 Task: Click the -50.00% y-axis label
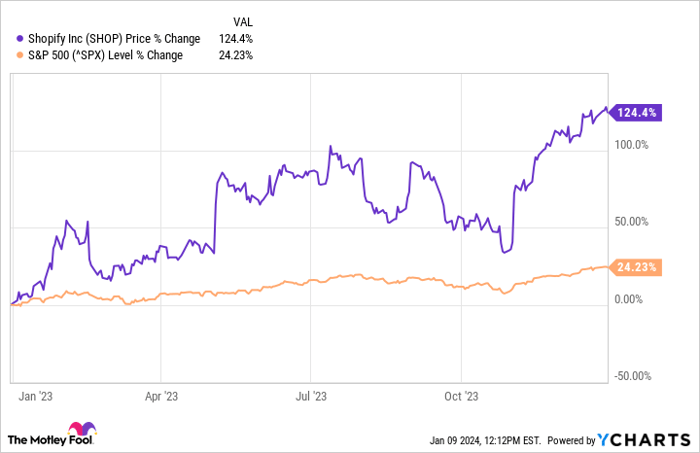tap(633, 376)
